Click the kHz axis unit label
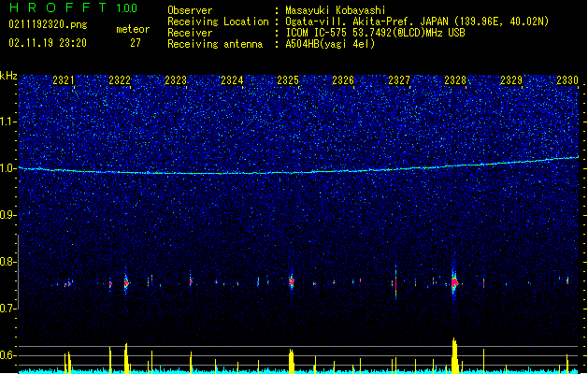The image size is (588, 374). pyautogui.click(x=8, y=76)
